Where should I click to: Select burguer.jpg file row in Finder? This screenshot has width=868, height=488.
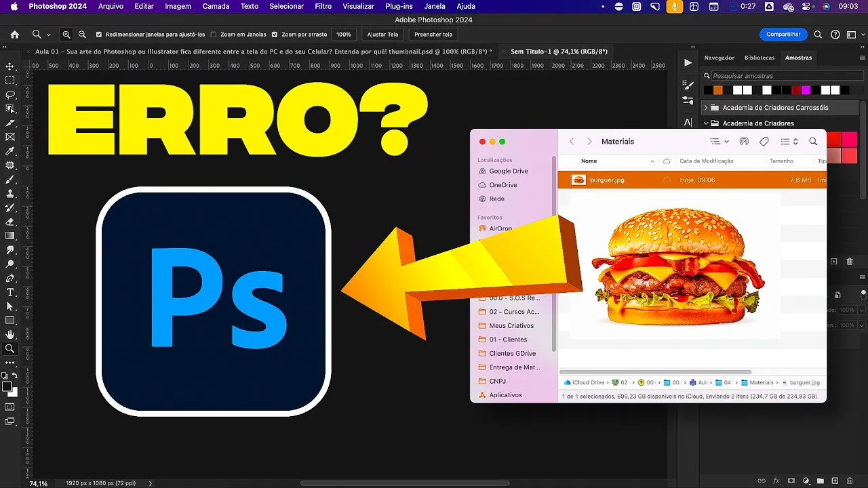click(692, 180)
